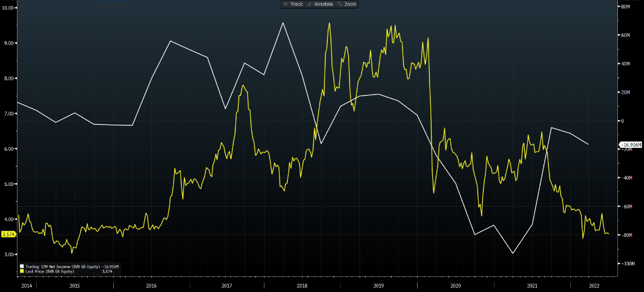Viewport: 644px width, 292px height.
Task: Click the yellow 3.574 tag on left axis
Action: click(x=8, y=234)
